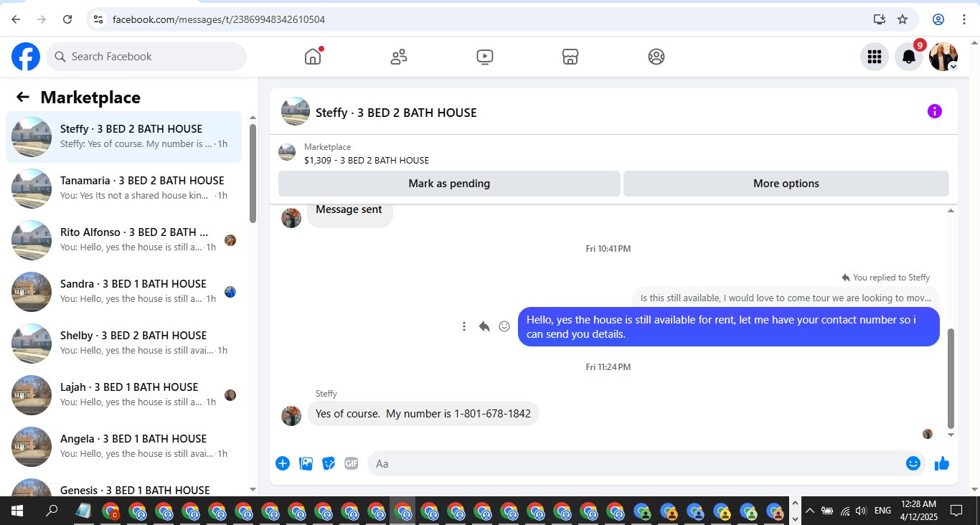Bookmark this page with the star
Viewport: 980px width, 525px height.
(903, 19)
